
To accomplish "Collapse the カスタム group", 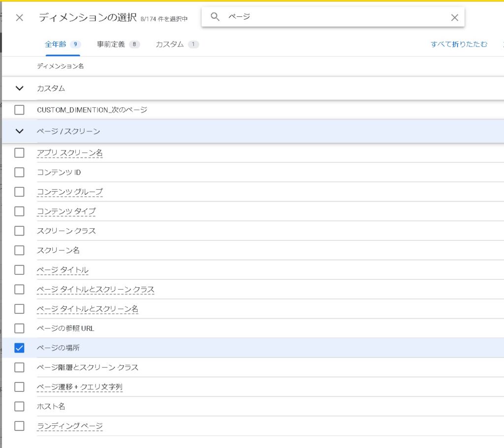I will point(20,89).
